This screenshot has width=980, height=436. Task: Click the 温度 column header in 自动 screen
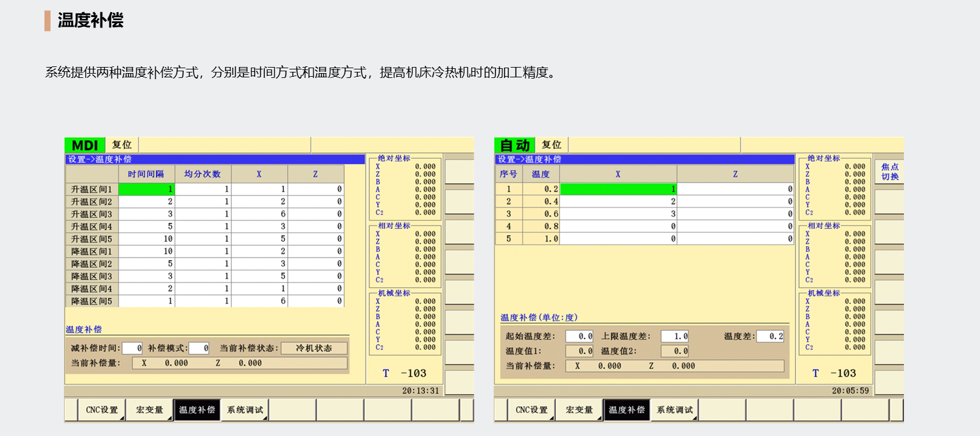point(541,174)
